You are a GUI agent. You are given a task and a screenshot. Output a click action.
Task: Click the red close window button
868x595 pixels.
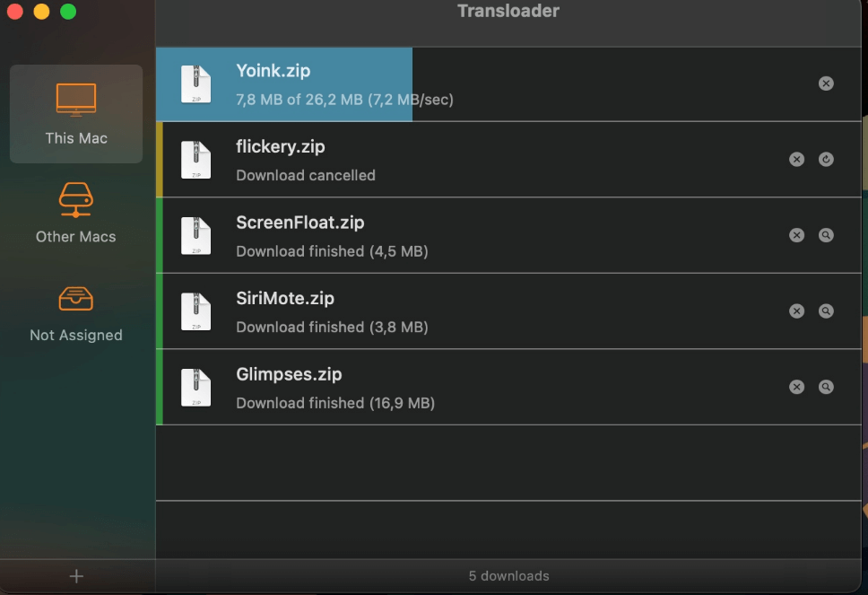[x=15, y=11]
